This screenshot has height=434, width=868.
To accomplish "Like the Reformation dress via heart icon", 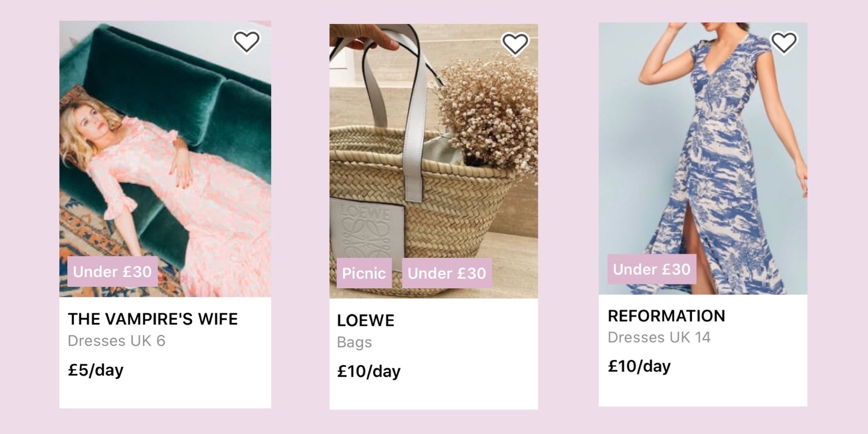I will [x=784, y=43].
